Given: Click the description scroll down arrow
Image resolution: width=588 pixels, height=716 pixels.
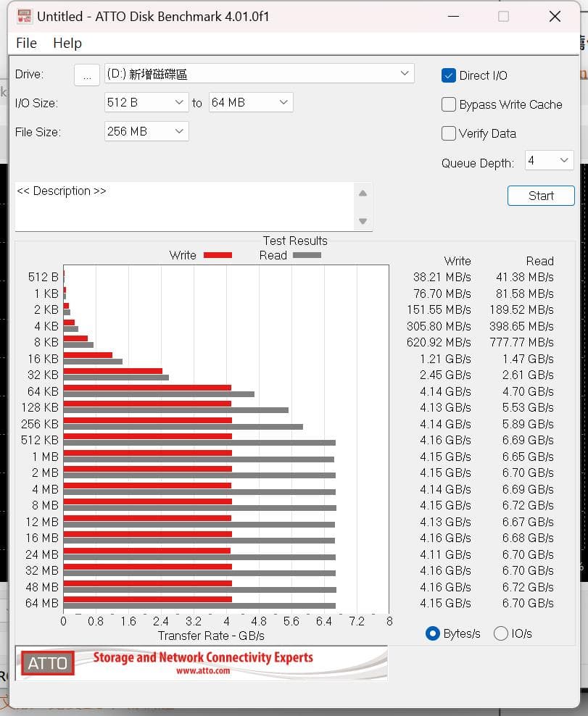Looking at the screenshot, I should click(363, 222).
